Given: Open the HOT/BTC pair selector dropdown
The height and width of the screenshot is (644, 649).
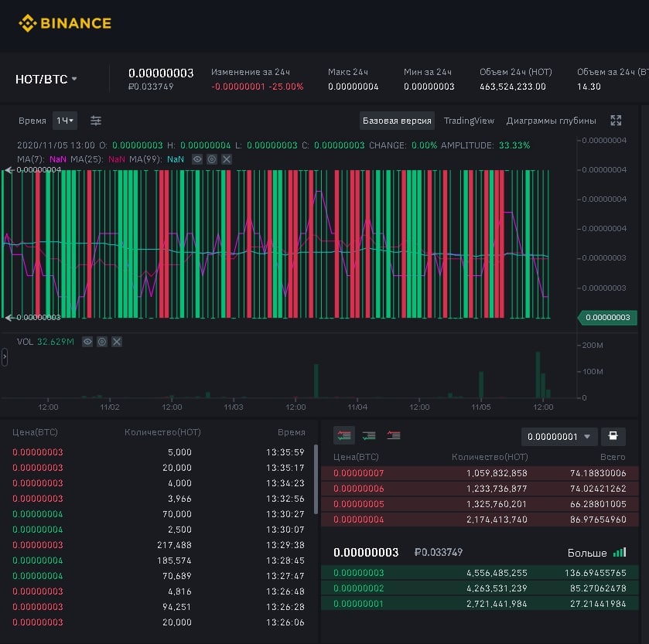Looking at the screenshot, I should 46,79.
